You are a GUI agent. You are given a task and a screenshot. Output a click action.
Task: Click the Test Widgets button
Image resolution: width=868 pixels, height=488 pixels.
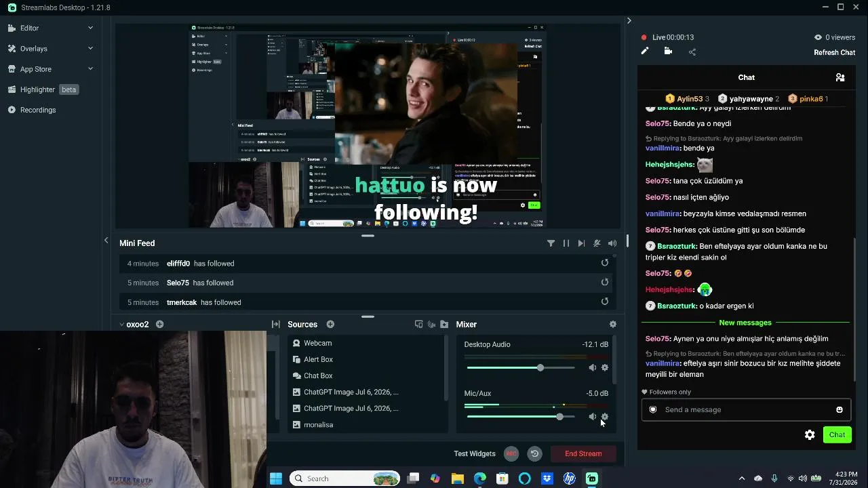[475, 453]
